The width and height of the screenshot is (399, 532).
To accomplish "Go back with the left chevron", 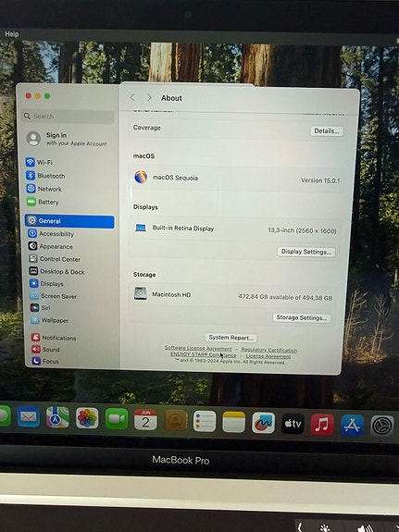I will (x=132, y=98).
